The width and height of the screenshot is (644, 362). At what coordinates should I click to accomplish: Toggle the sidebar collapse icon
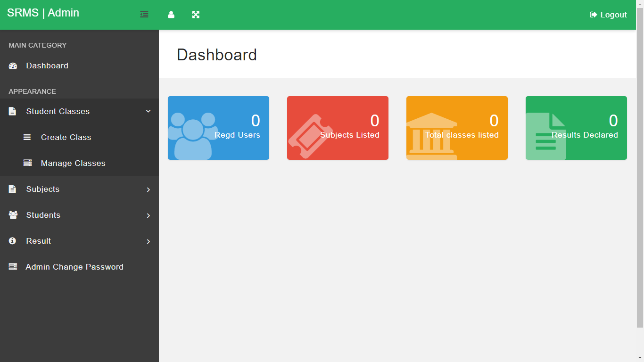[x=144, y=15]
